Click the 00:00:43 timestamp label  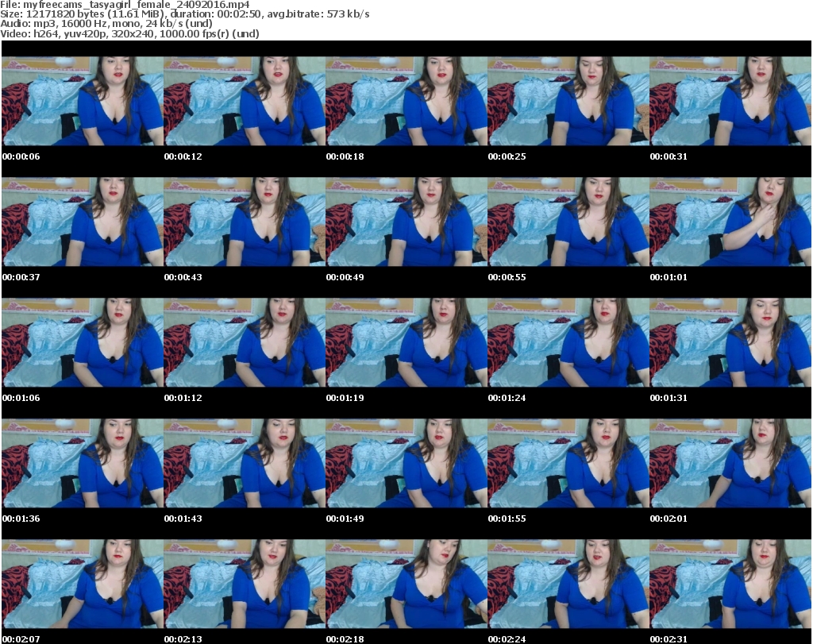pyautogui.click(x=183, y=277)
